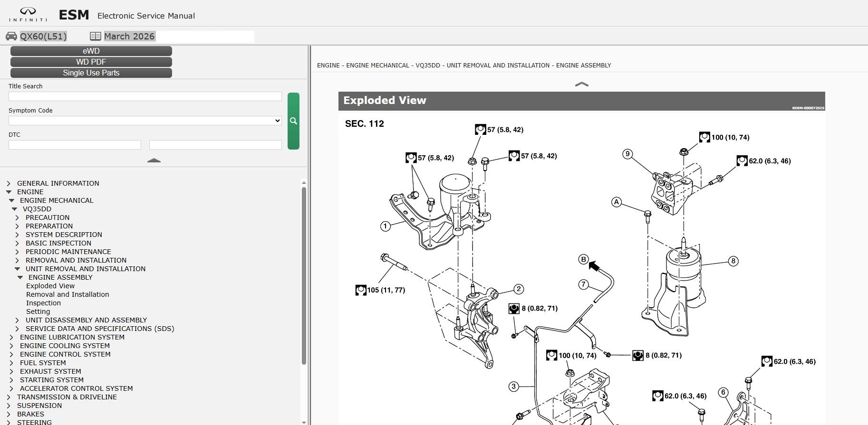Expand the SUSPENSION node
The image size is (868, 425).
[x=9, y=406]
